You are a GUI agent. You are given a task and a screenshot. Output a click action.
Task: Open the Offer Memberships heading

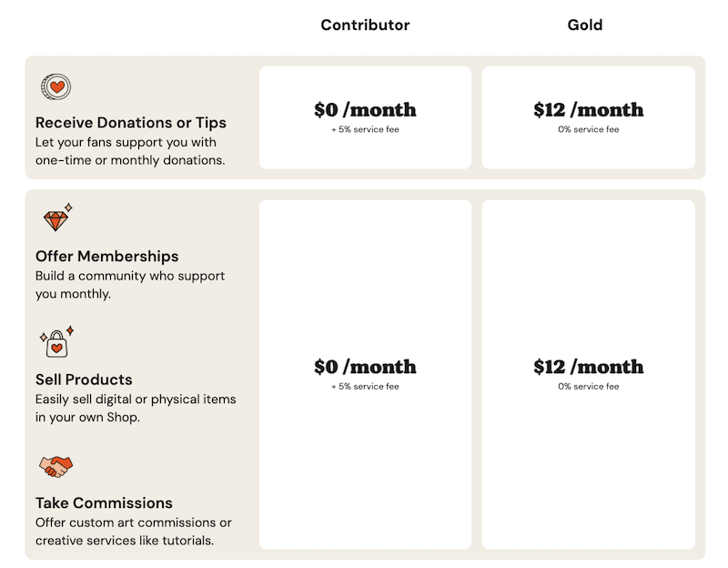[x=106, y=257]
